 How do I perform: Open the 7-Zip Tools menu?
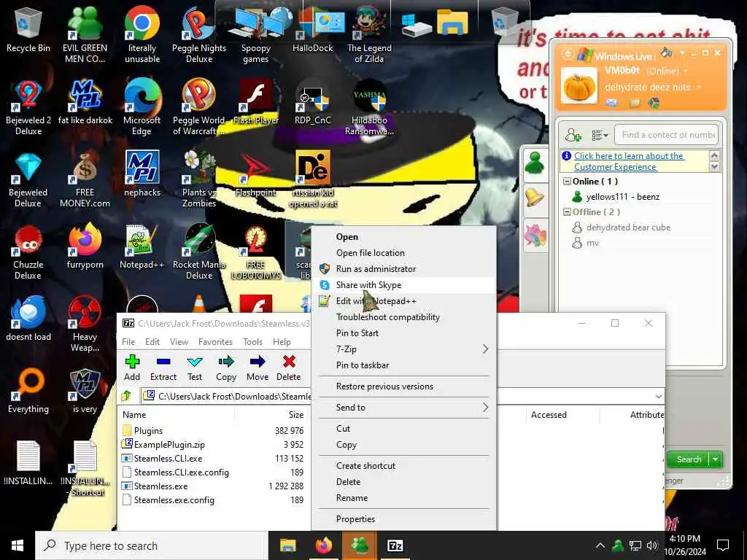(252, 342)
